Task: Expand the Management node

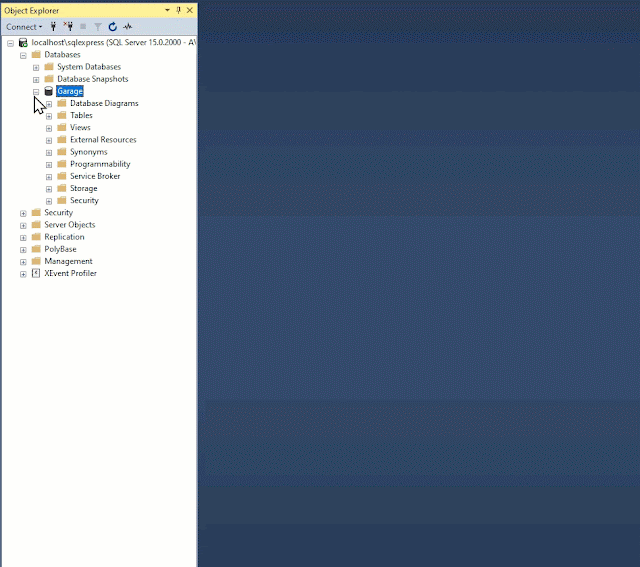Action: click(x=23, y=261)
